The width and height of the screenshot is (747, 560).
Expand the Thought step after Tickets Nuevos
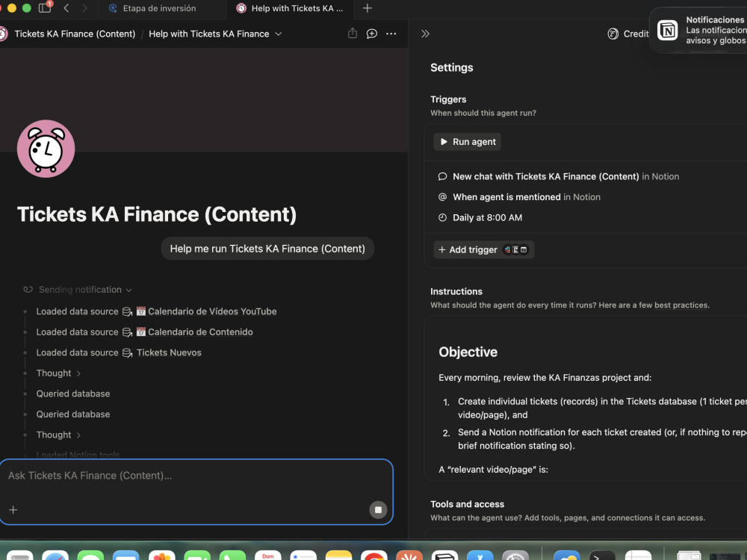point(58,373)
